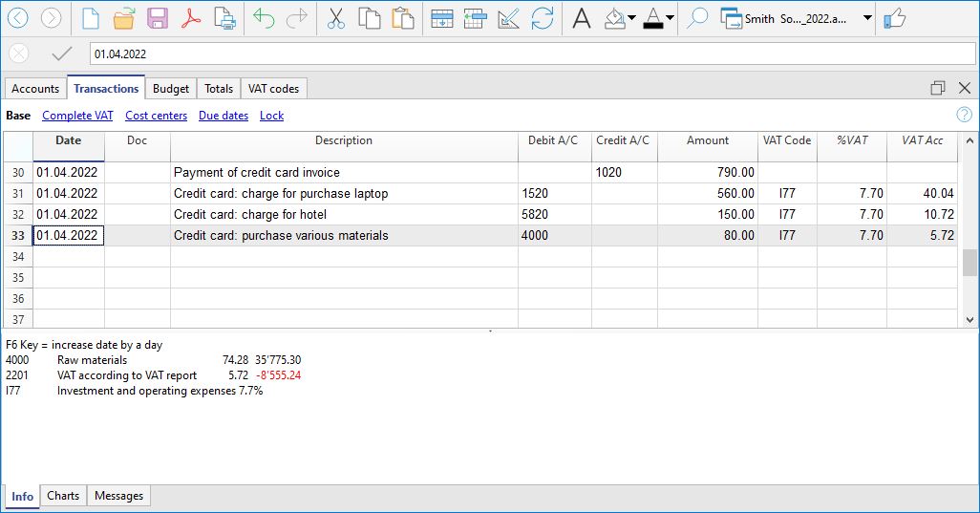Image resolution: width=980 pixels, height=513 pixels.
Task: Click the thumbs-up feedback icon
Action: pos(894,18)
